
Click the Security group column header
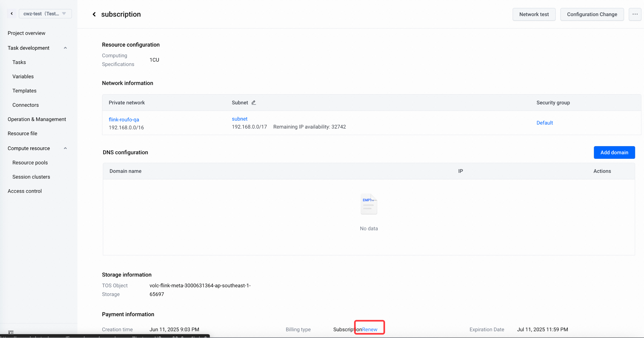(553, 103)
